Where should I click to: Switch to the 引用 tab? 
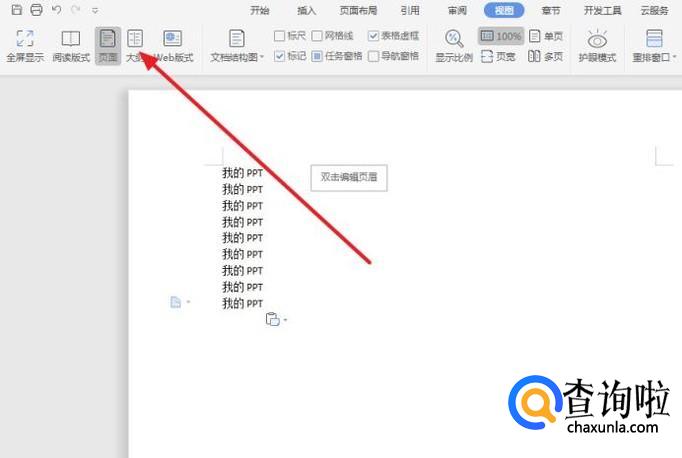pyautogui.click(x=410, y=10)
